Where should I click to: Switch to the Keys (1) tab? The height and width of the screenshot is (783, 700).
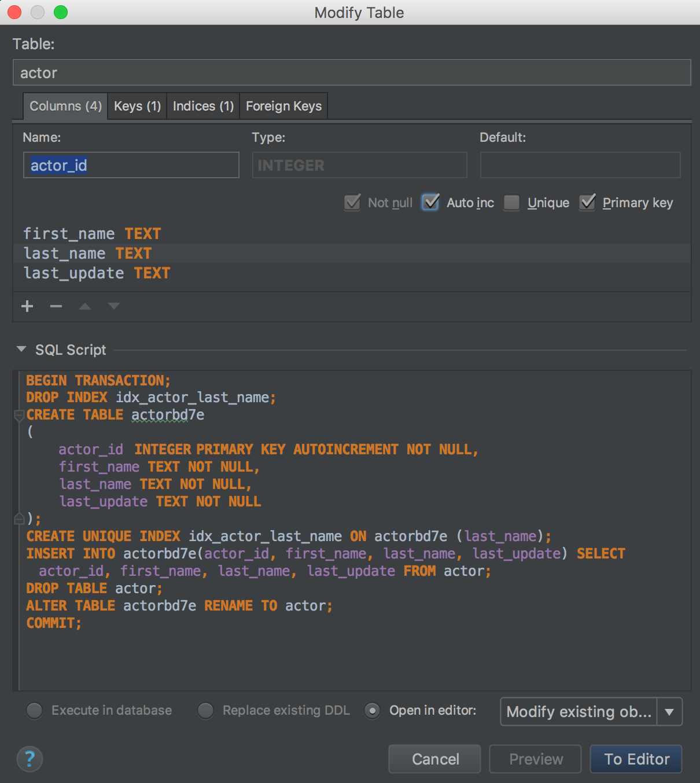click(x=137, y=106)
